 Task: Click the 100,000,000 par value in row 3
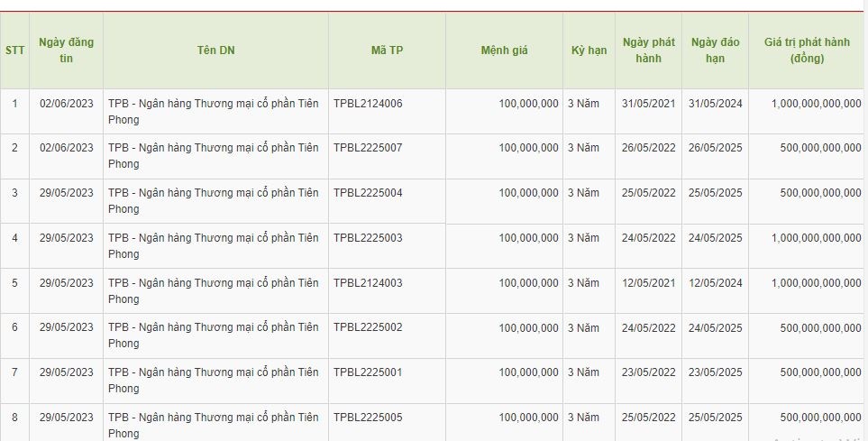529,193
